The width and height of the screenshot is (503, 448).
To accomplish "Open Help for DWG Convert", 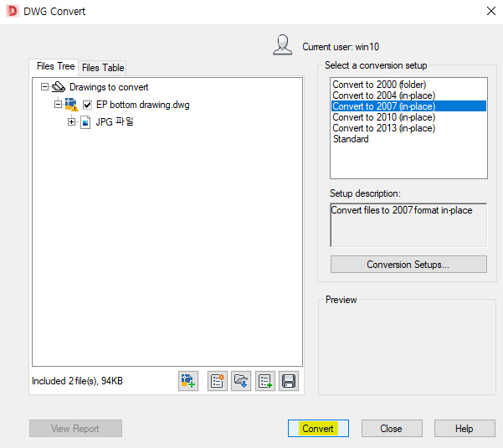I will tap(465, 429).
